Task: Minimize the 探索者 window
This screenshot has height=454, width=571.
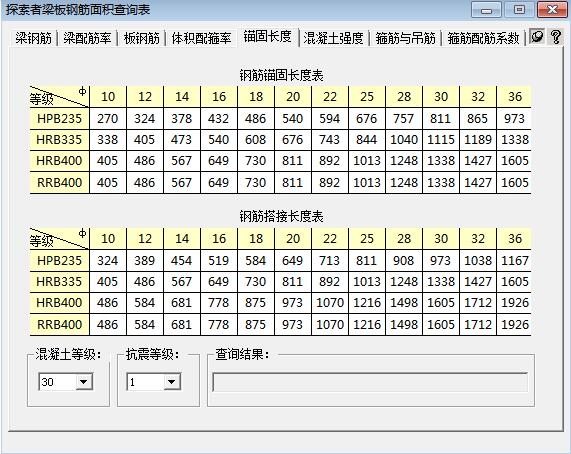Action: click(486, 10)
